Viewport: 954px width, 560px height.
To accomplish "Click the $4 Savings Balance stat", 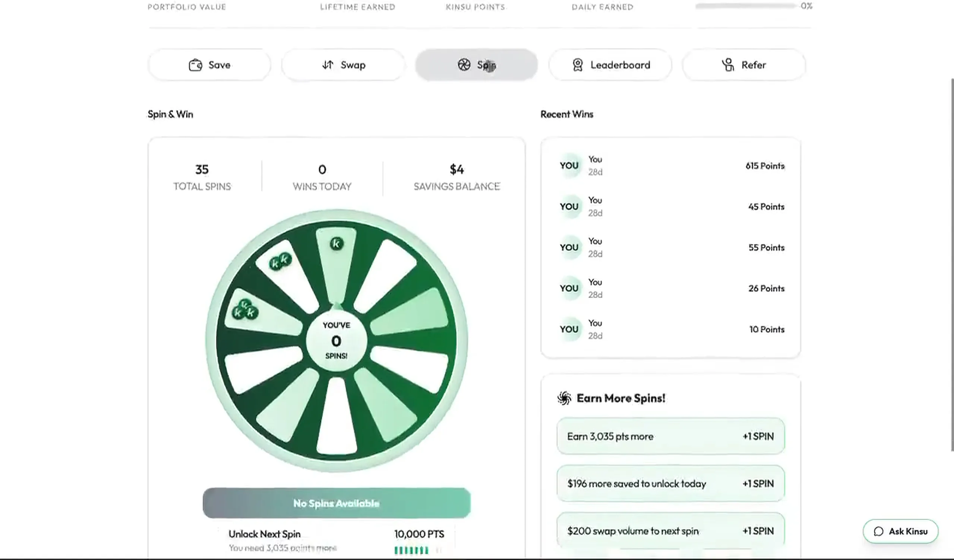I will [457, 177].
